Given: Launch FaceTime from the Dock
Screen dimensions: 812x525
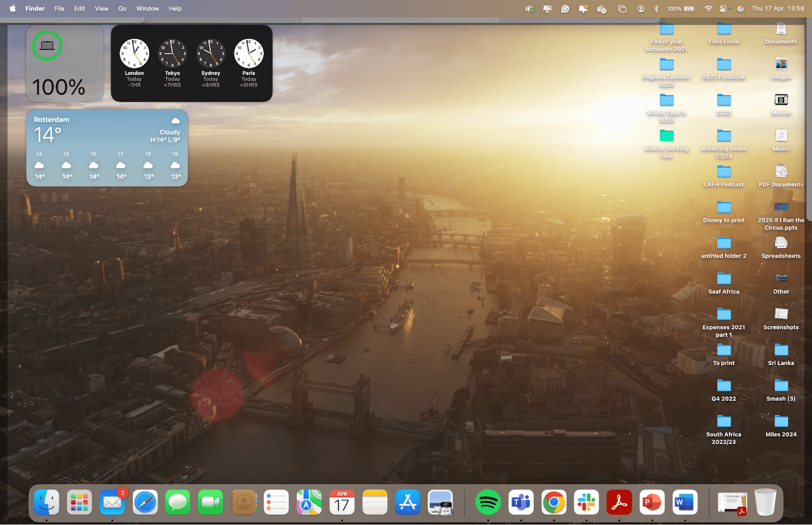Looking at the screenshot, I should pyautogui.click(x=210, y=502).
